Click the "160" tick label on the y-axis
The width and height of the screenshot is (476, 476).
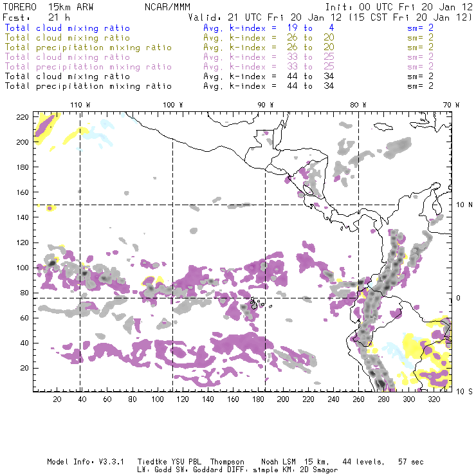coord(23,192)
